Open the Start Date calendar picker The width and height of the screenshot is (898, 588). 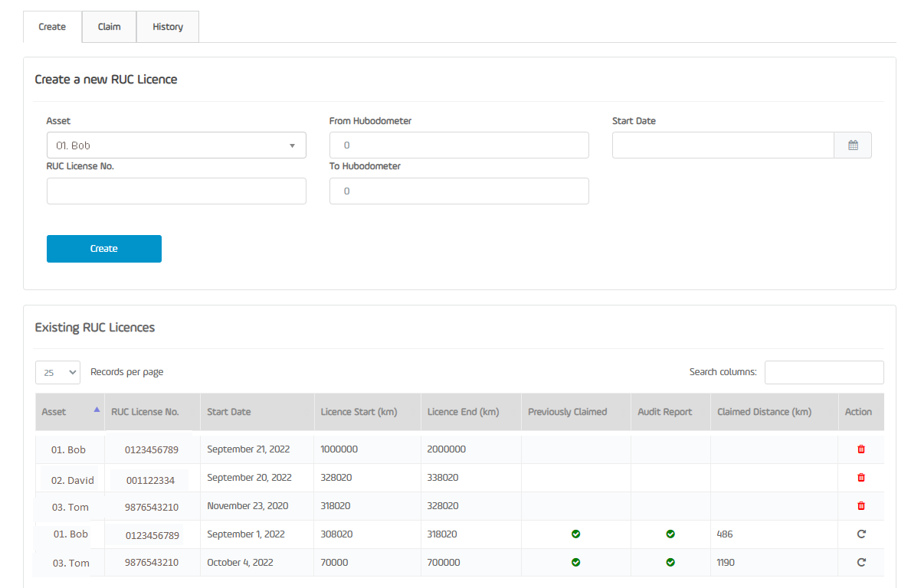pyautogui.click(x=853, y=145)
